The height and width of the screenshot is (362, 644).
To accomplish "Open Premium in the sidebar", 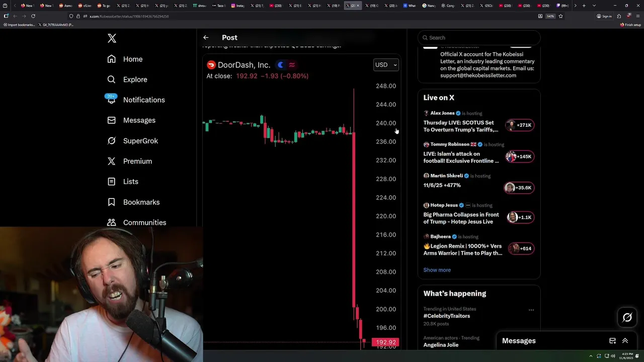I will [130, 161].
